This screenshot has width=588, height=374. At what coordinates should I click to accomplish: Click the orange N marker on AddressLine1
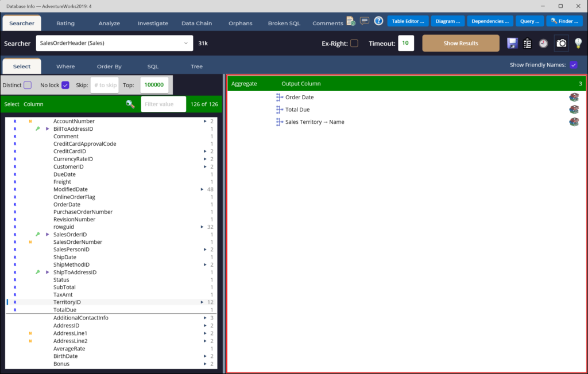click(30, 333)
